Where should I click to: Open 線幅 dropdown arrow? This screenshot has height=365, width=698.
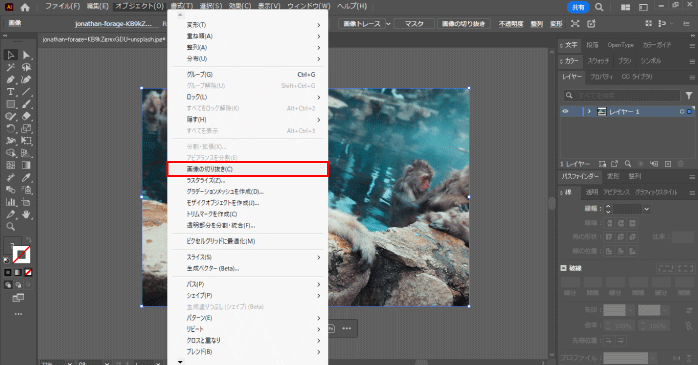click(x=647, y=208)
